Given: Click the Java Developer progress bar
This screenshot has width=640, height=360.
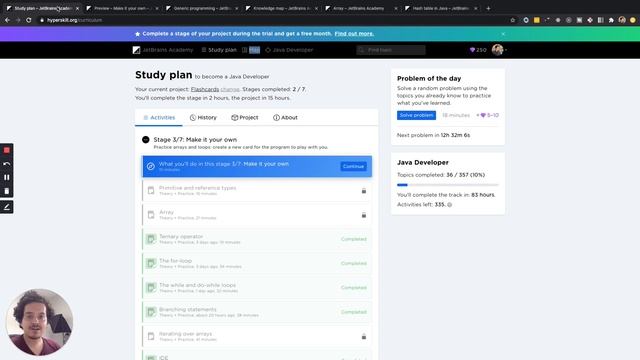Looking at the screenshot, I should [448, 185].
